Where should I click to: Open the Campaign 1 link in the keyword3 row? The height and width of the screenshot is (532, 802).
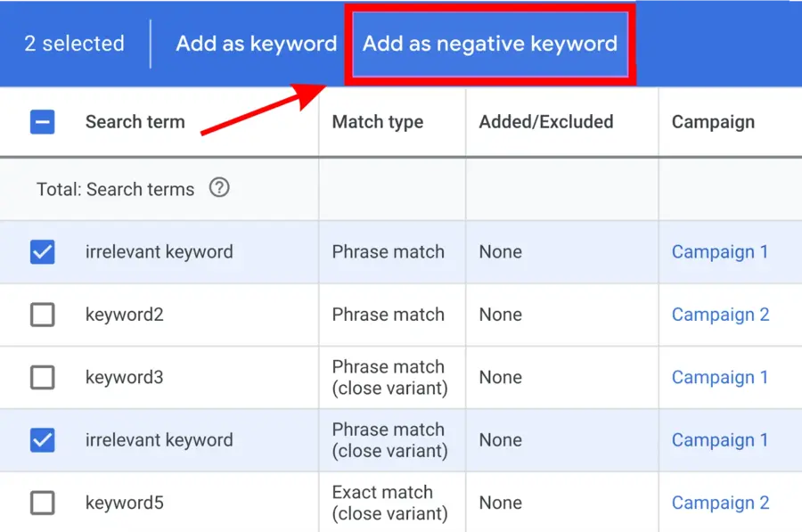[x=720, y=378]
